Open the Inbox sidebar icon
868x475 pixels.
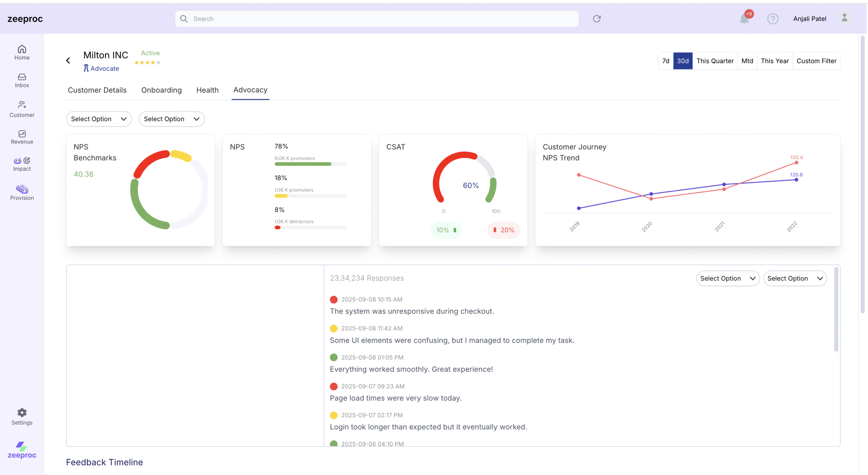coord(22,80)
